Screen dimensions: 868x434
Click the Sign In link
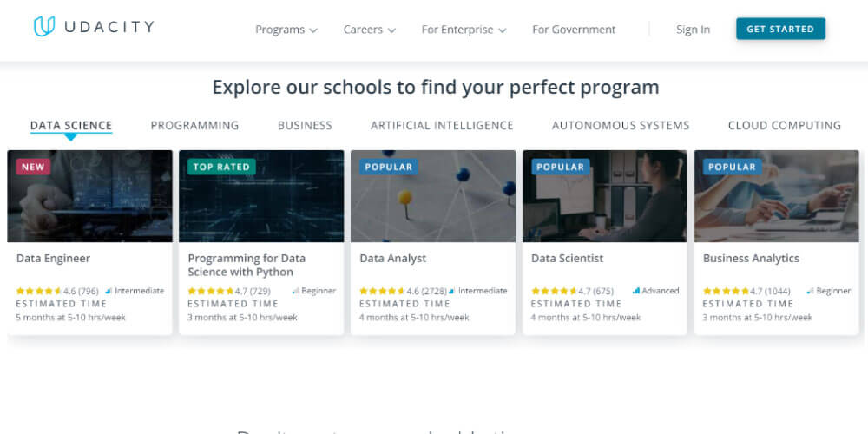693,30
